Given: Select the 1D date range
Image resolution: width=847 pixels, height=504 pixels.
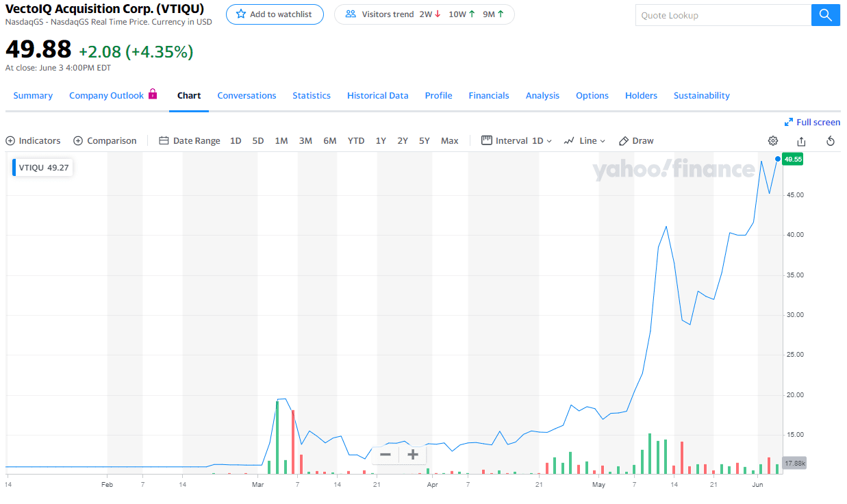Looking at the screenshot, I should pos(236,141).
